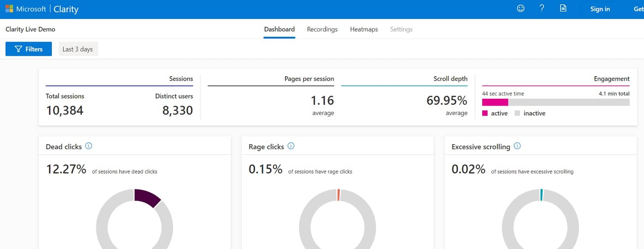Click the gray inactive legend swatch
The width and height of the screenshot is (644, 249).
517,113
